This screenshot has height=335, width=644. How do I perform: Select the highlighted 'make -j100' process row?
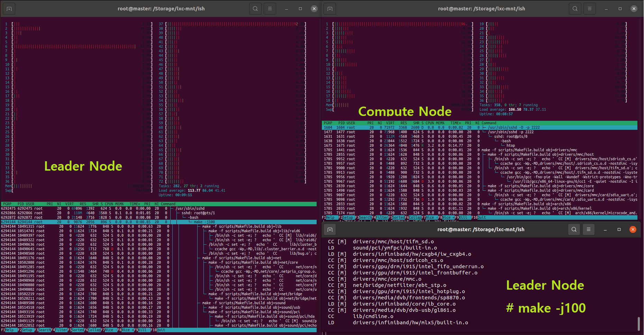click(x=159, y=222)
